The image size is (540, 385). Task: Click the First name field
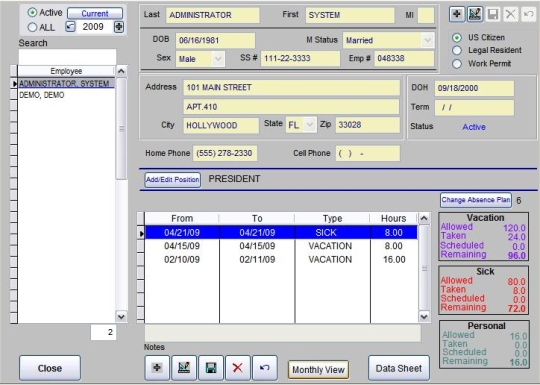pyautogui.click(x=350, y=15)
